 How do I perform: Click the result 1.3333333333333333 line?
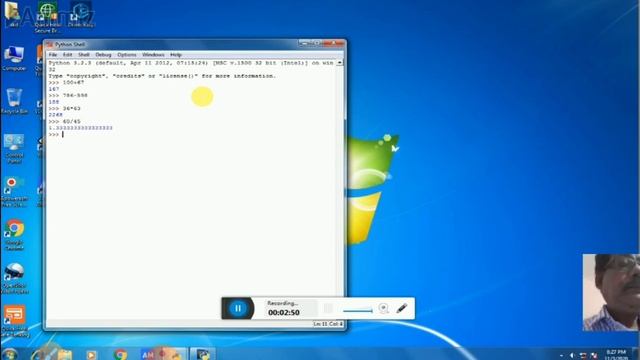pos(80,128)
